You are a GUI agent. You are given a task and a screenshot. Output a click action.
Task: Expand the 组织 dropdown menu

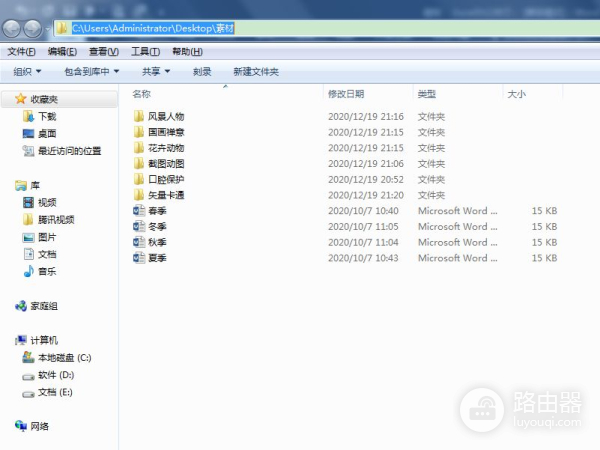[27, 72]
